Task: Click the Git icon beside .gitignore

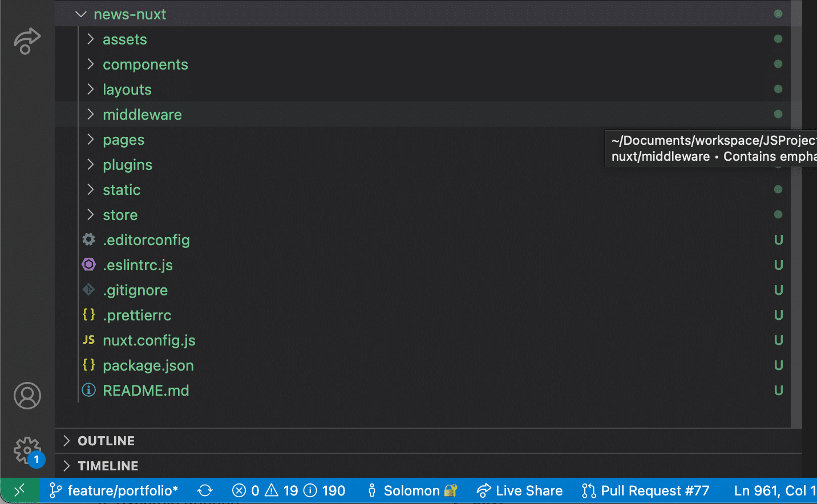Action: 88,290
